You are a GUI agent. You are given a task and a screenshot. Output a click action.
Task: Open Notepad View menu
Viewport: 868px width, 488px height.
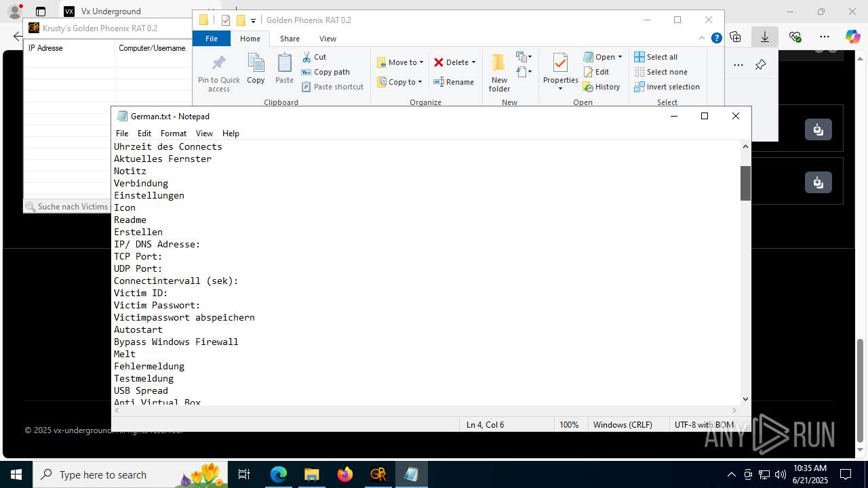[204, 134]
